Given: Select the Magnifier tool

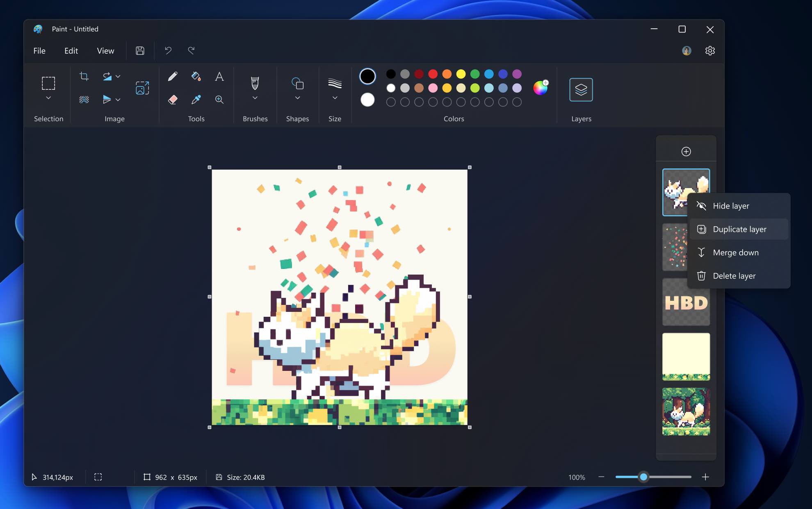Looking at the screenshot, I should (x=220, y=99).
